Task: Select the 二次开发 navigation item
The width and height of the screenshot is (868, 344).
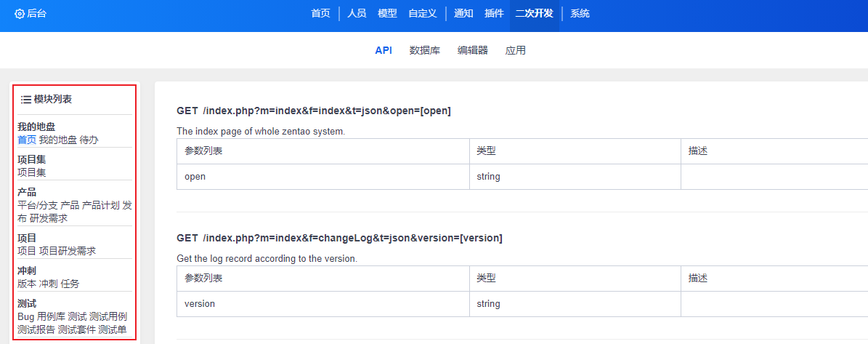Action: [534, 13]
